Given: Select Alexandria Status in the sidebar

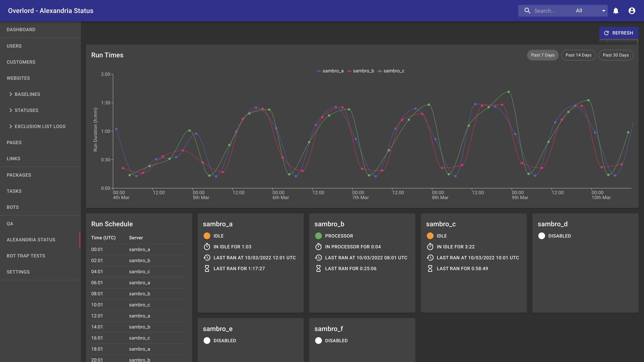Looking at the screenshot, I should pos(40,240).
